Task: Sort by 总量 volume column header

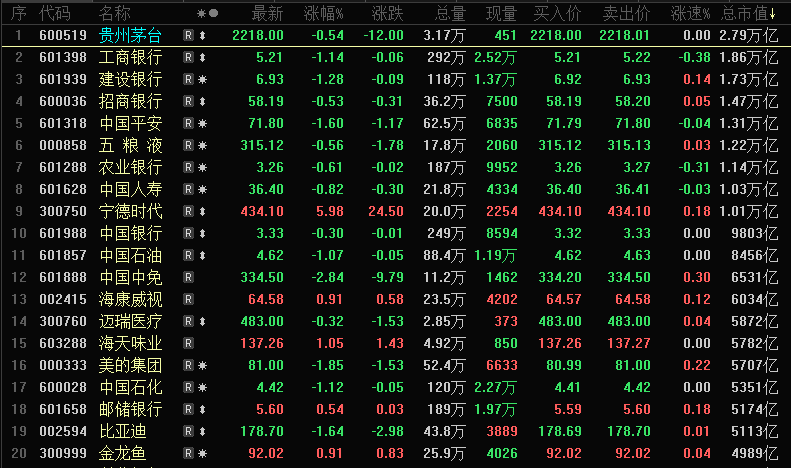Action: (x=450, y=13)
